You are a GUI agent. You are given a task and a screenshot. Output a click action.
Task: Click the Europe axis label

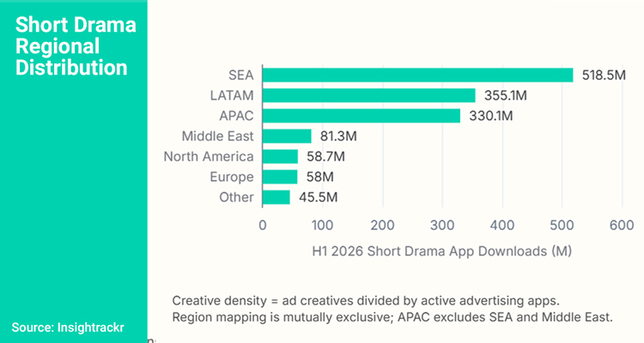232,177
